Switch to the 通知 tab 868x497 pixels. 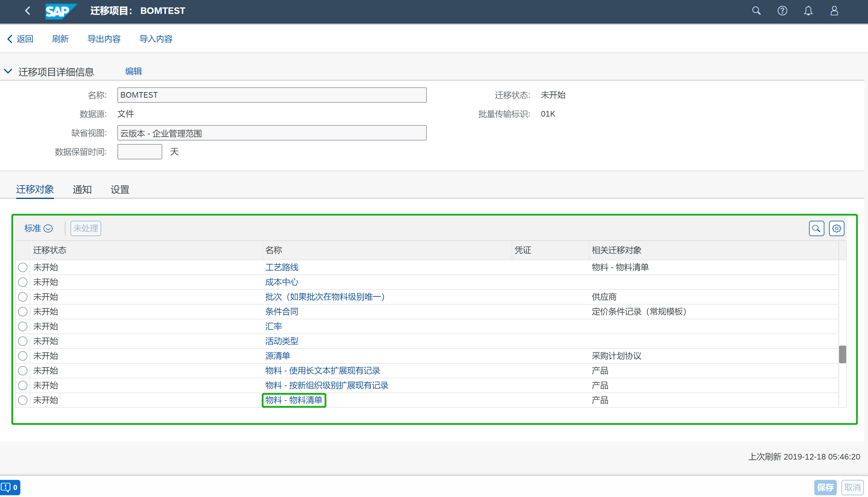[82, 189]
